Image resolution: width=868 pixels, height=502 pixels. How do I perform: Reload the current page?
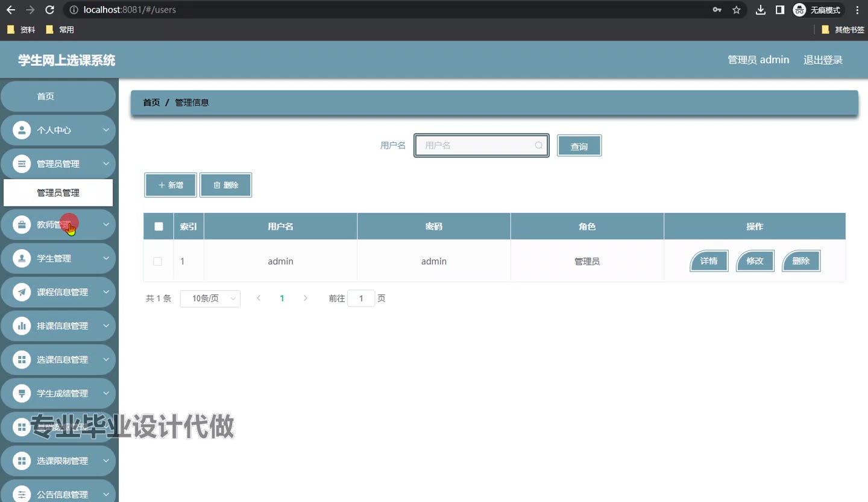[x=50, y=10]
